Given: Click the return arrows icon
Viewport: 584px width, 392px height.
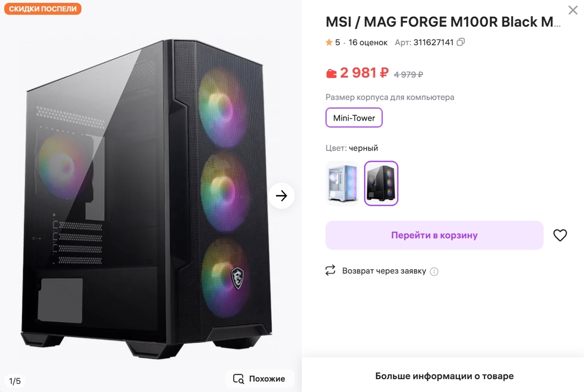Looking at the screenshot, I should 330,270.
